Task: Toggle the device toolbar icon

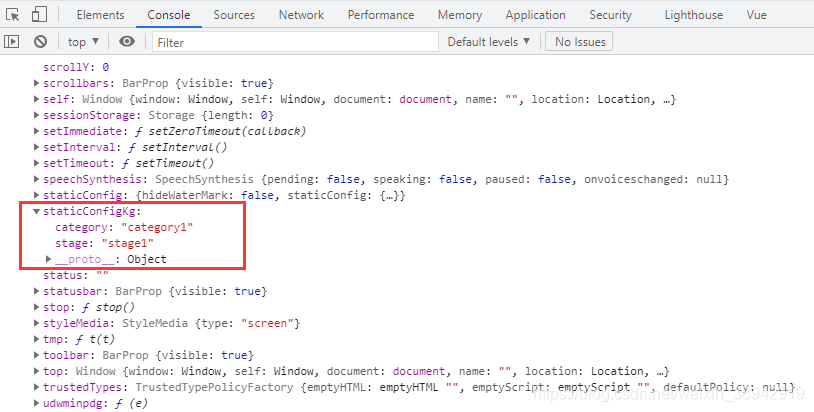Action: [39, 15]
